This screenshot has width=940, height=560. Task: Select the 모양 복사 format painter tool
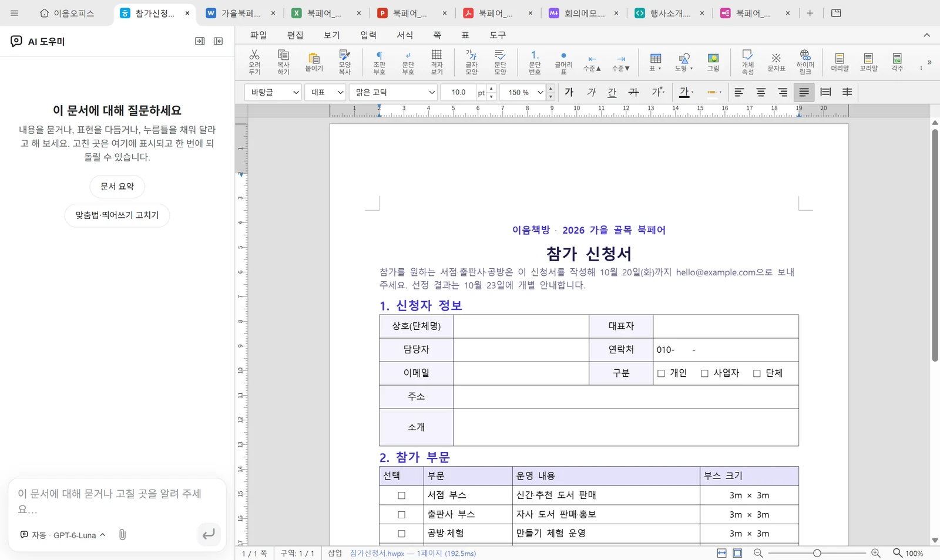(345, 62)
